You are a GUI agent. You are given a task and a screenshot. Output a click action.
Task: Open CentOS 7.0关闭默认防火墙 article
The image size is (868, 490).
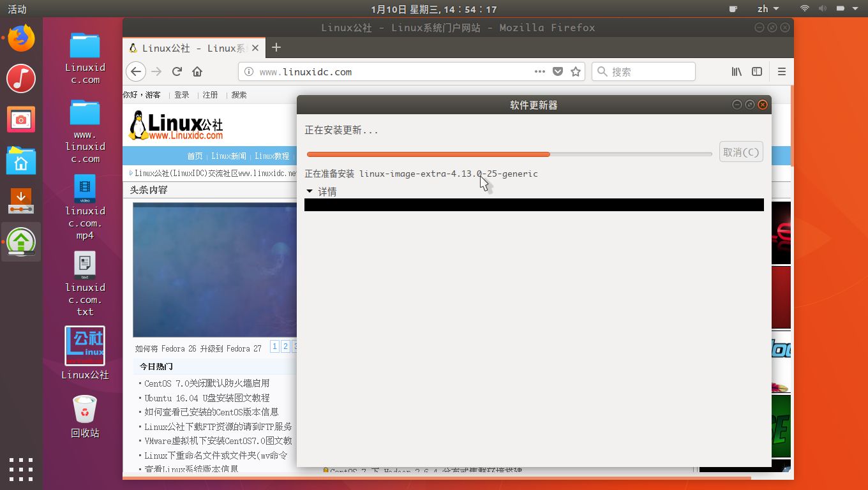click(x=207, y=383)
